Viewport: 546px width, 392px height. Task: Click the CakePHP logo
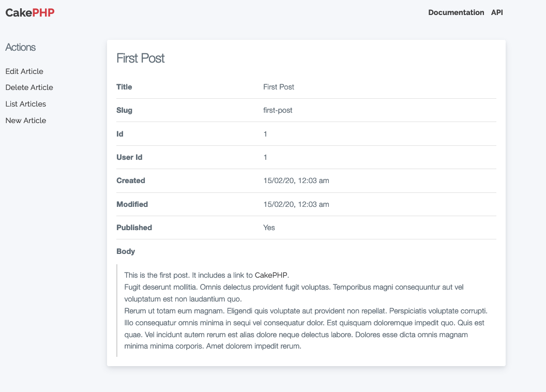(x=29, y=12)
